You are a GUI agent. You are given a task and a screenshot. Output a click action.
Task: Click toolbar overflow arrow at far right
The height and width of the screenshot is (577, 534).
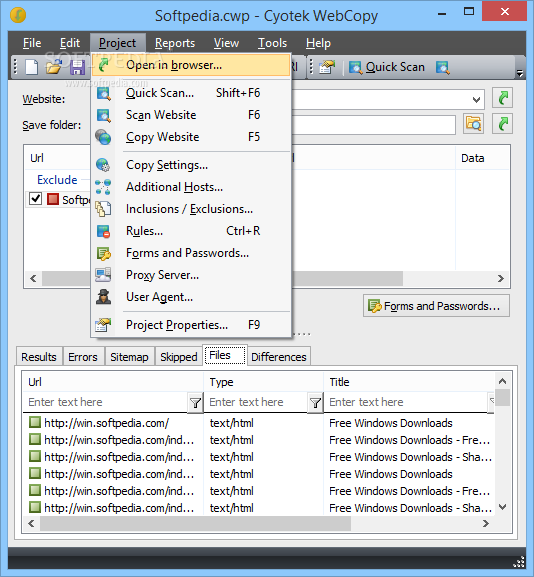[520, 73]
